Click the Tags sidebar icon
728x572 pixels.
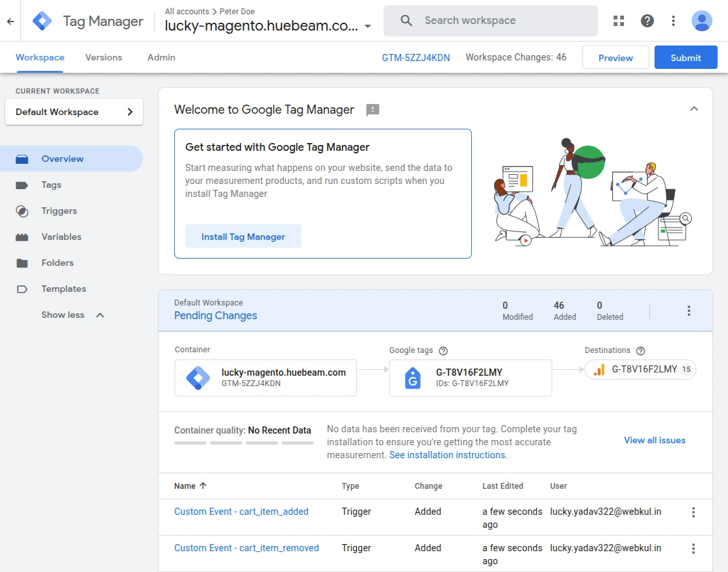[22, 185]
